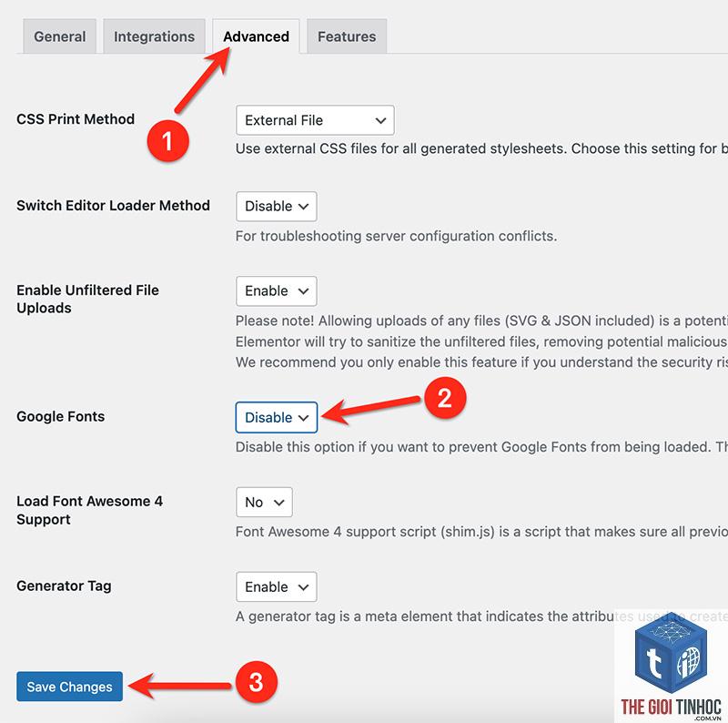The height and width of the screenshot is (723, 728).
Task: Expand Switch Editor Loader Method dropdown
Action: 277,207
